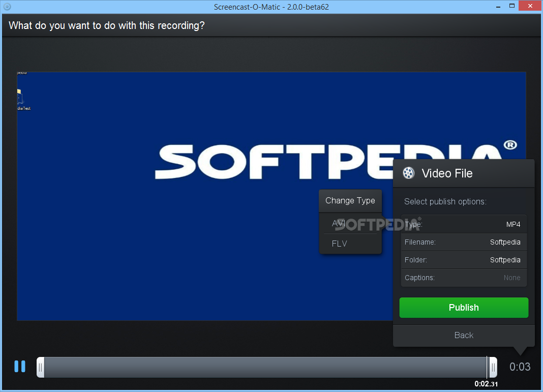Open the Type MP4 option row
The height and width of the screenshot is (392, 543).
tap(464, 224)
